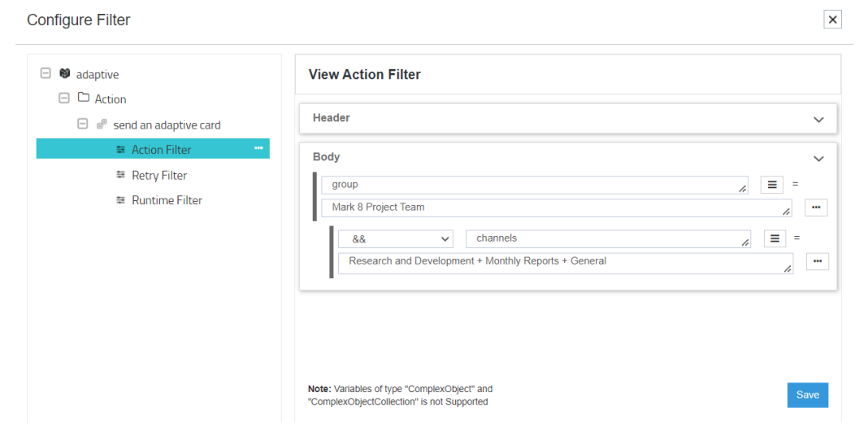
Task: Click the send an adaptive card connector icon
Action: pyautogui.click(x=102, y=124)
